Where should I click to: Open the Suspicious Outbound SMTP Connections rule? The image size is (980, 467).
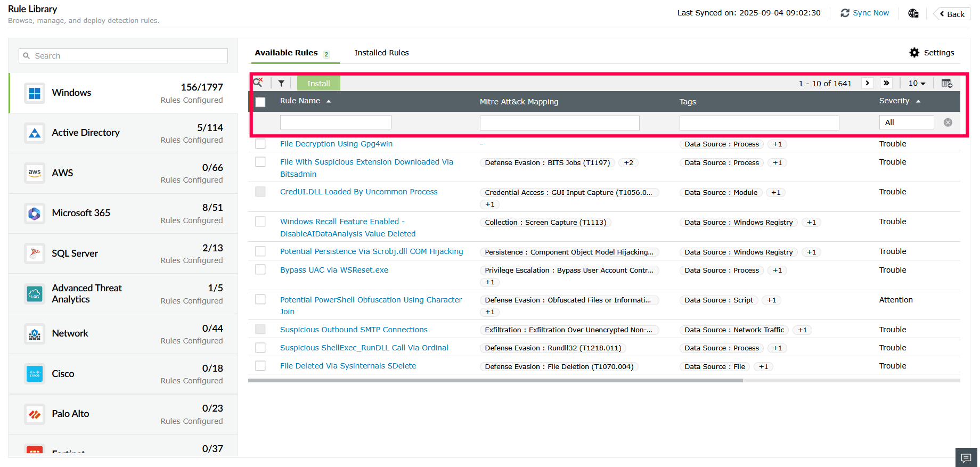pyautogui.click(x=354, y=330)
